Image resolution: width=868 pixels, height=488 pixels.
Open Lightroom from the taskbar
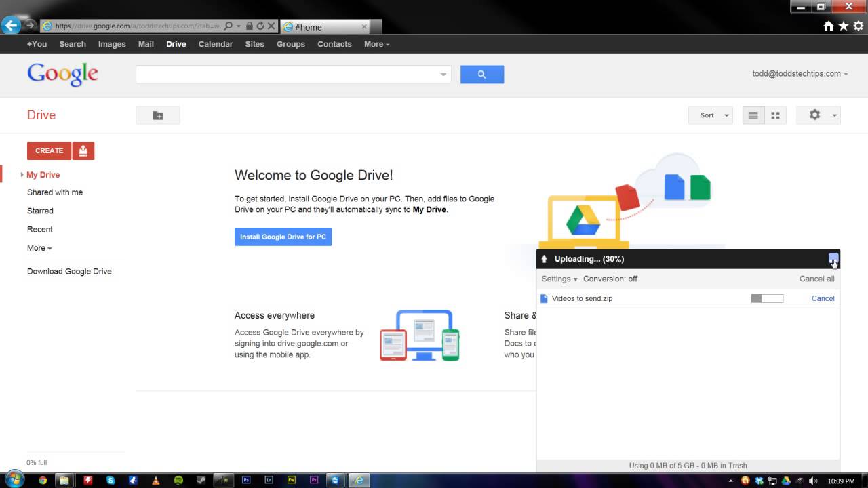[269, 480]
